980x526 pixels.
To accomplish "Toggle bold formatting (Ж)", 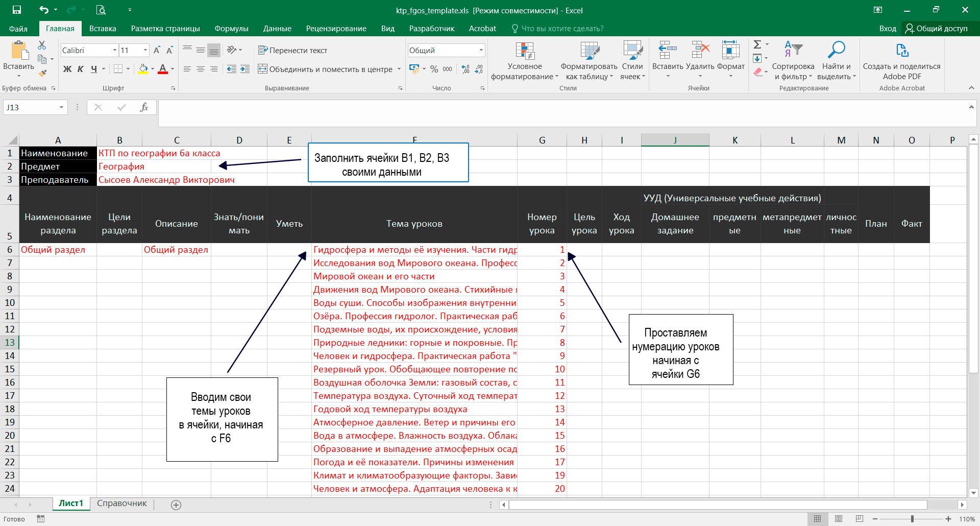I will pyautogui.click(x=67, y=69).
